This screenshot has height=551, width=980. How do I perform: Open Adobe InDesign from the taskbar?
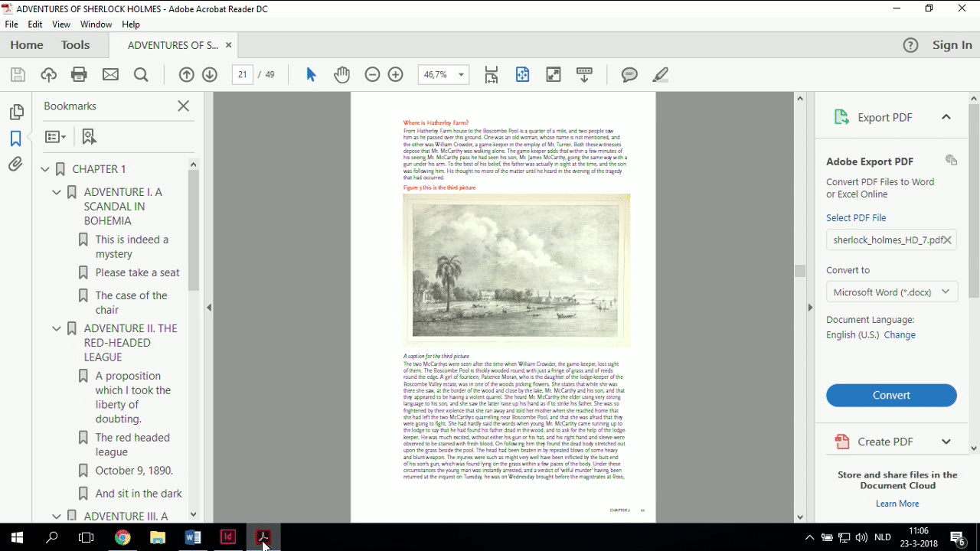227,537
